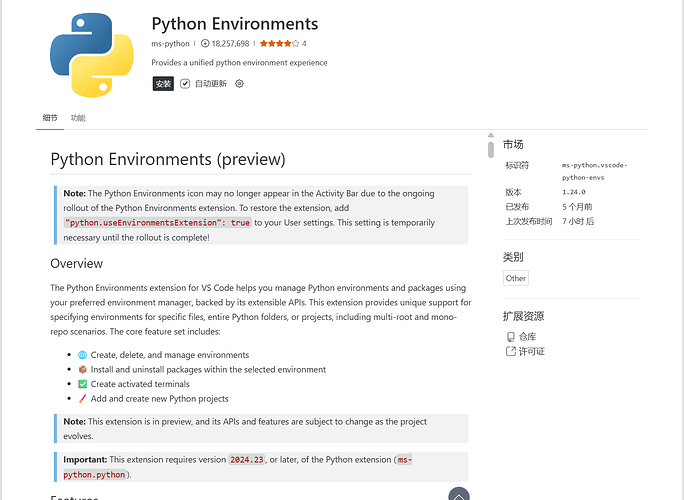Viewport: 684px width, 500px height.
Task: Click the 类别 categories heading
Action: pos(513,257)
